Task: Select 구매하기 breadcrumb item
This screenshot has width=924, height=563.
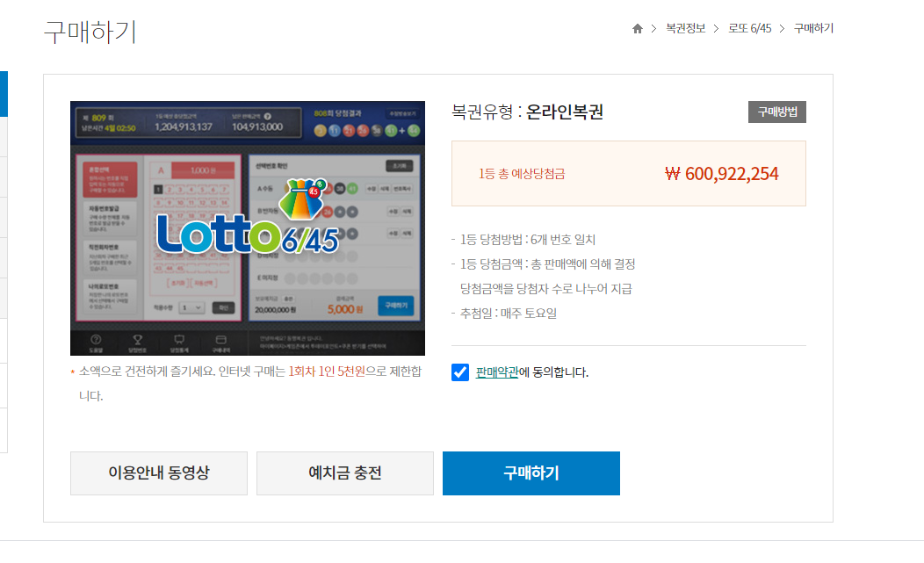Action: coord(813,28)
